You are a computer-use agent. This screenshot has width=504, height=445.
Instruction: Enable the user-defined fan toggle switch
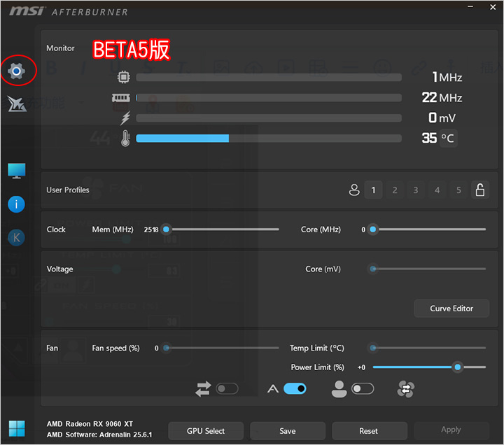(x=363, y=389)
